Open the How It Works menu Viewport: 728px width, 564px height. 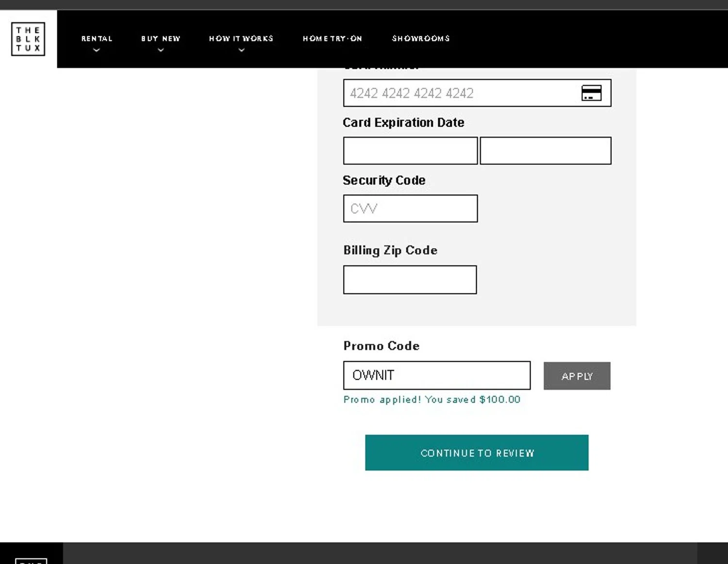[x=241, y=38]
